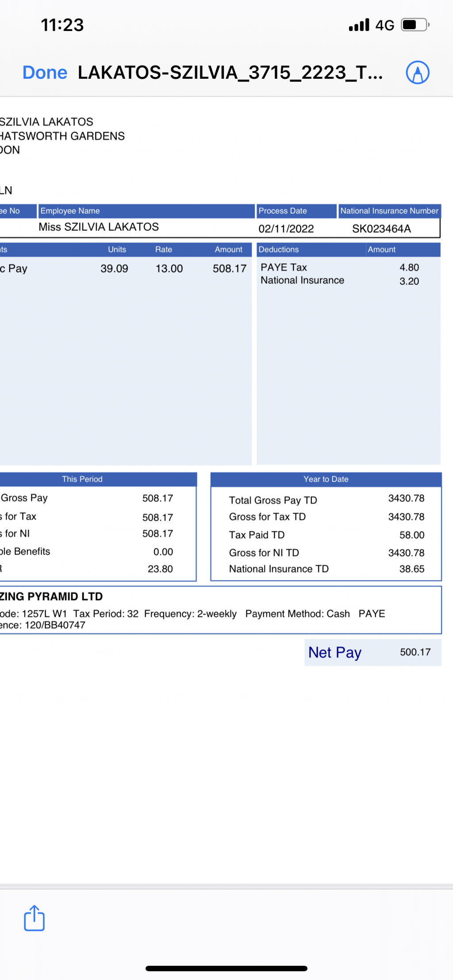Tap the This Period header
Image resolution: width=453 pixels, height=980 pixels.
[82, 479]
